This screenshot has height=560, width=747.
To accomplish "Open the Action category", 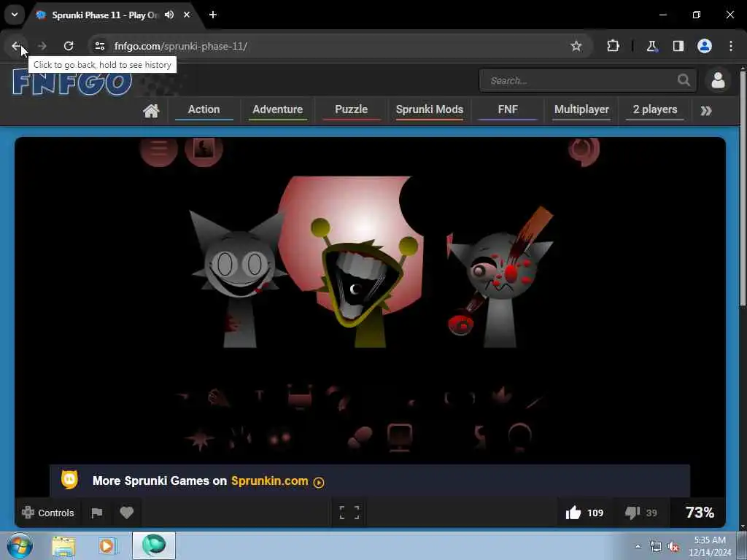I will tap(204, 109).
